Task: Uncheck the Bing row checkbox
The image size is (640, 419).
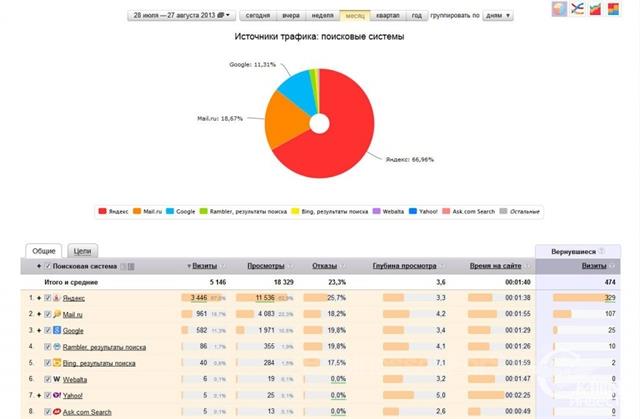Action: pos(47,363)
